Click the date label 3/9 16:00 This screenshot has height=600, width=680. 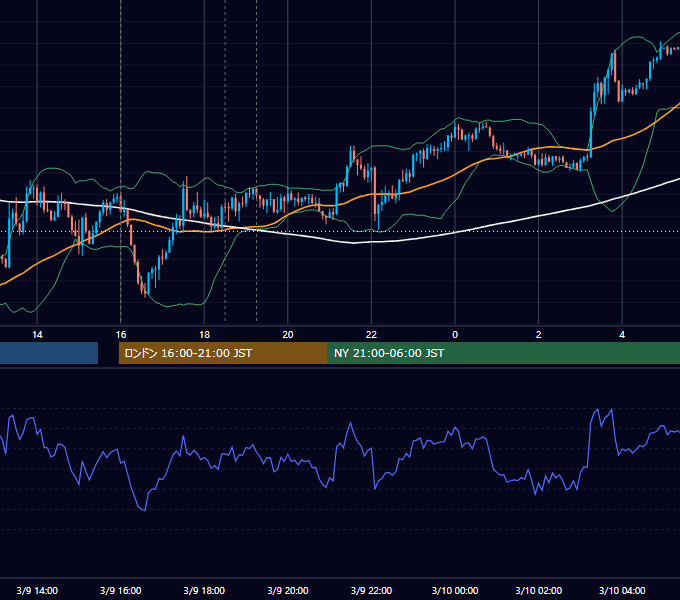click(121, 590)
